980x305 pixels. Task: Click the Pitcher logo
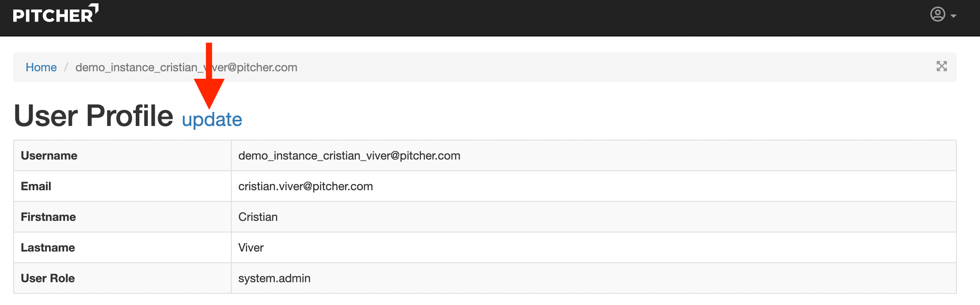pyautogui.click(x=55, y=14)
